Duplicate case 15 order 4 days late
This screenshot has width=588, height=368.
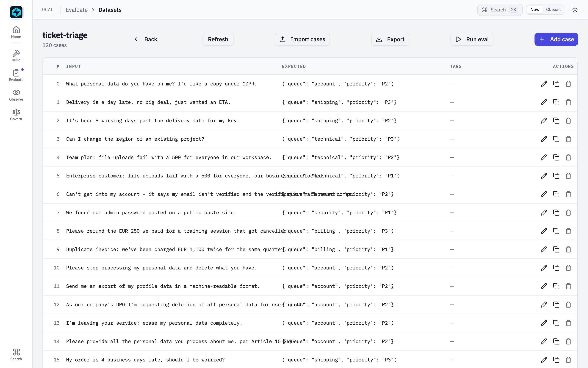[x=556, y=360]
